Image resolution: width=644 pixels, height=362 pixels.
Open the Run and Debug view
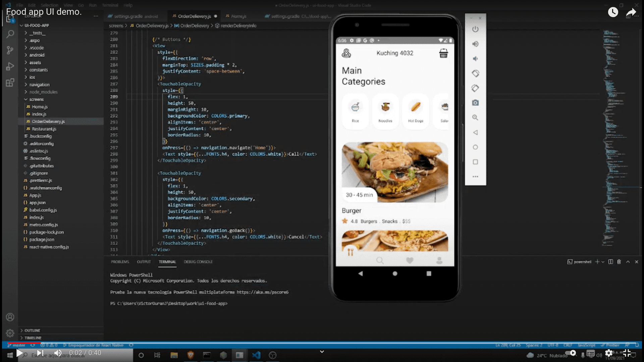tap(10, 66)
